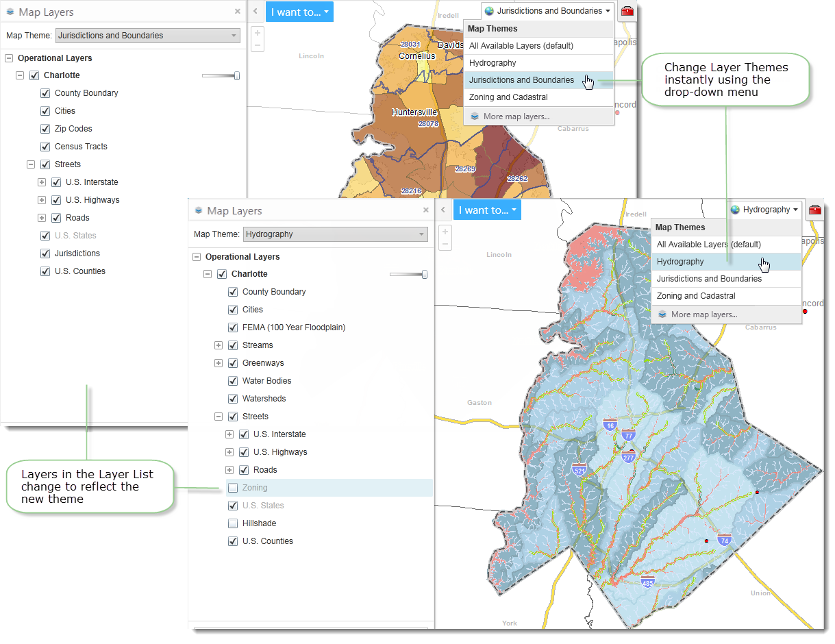Screen dimensions: 835x644
Task: Click the Map Layers stack icon in the Hydrography panel
Action: (199, 211)
